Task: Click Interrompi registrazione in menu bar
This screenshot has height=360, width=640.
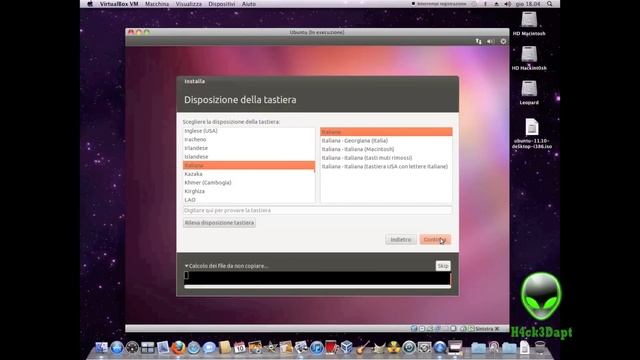Action: tap(439, 4)
